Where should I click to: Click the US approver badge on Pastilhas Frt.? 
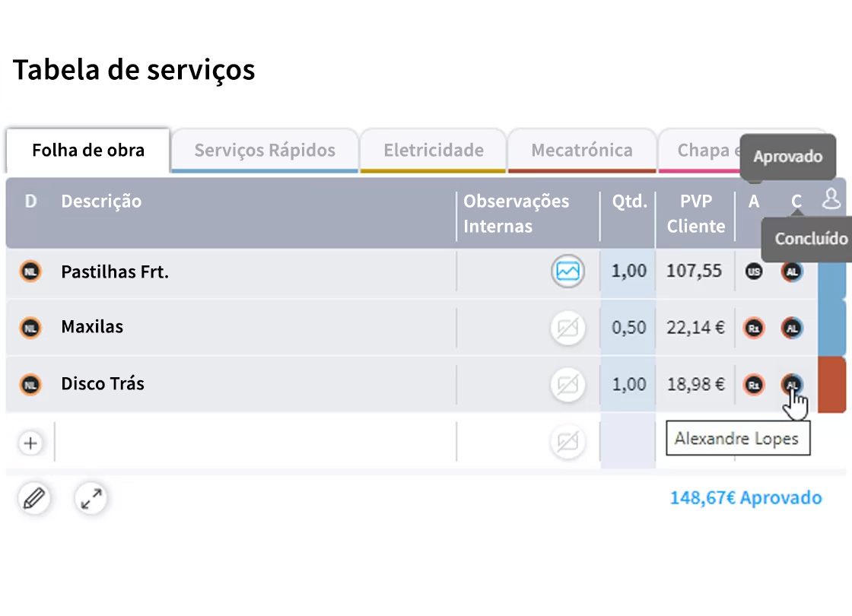tap(753, 271)
